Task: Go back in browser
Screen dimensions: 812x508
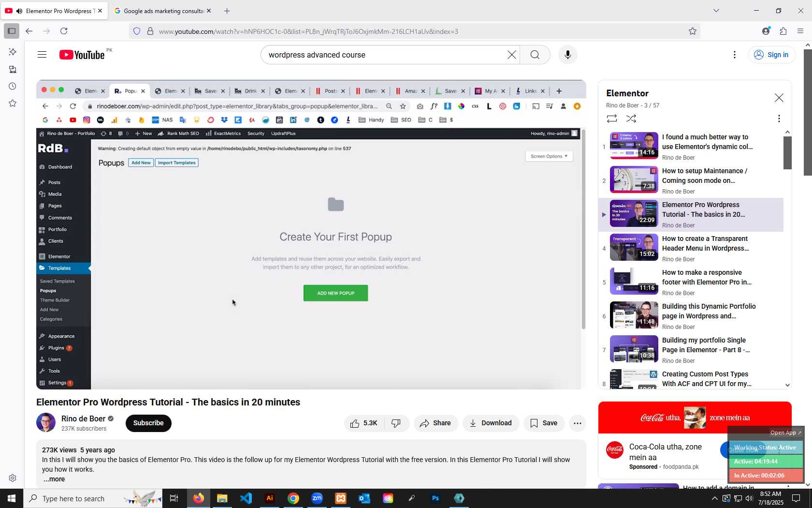Action: 29,31
